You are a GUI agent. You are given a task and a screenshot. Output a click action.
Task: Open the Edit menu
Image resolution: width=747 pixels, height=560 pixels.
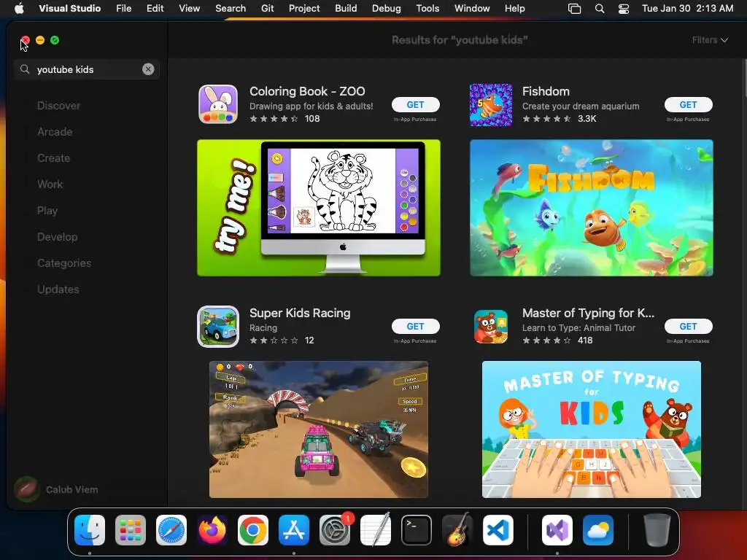pyautogui.click(x=155, y=8)
